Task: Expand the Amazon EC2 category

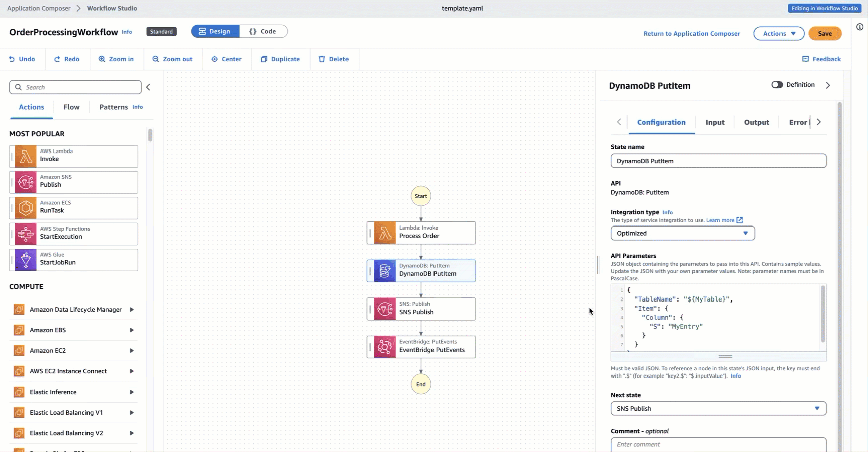Action: coord(132,351)
